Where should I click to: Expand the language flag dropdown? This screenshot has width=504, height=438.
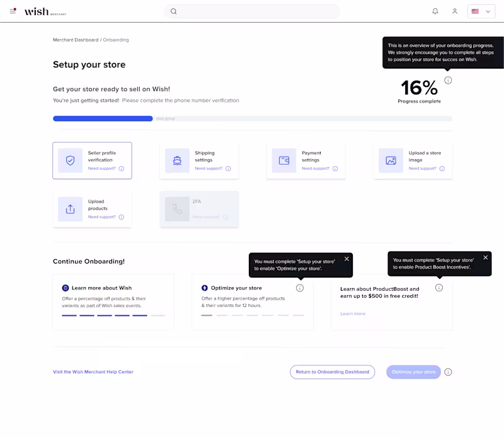tap(481, 11)
